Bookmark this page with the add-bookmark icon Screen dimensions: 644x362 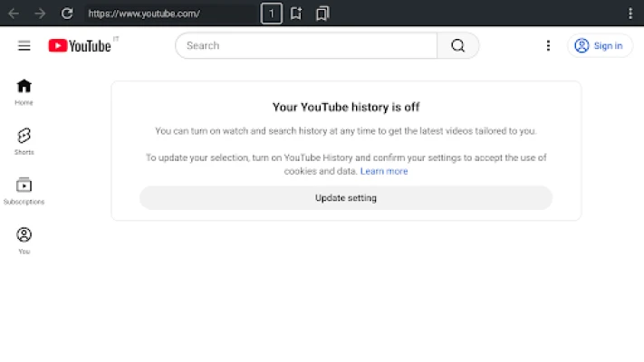[x=296, y=14]
